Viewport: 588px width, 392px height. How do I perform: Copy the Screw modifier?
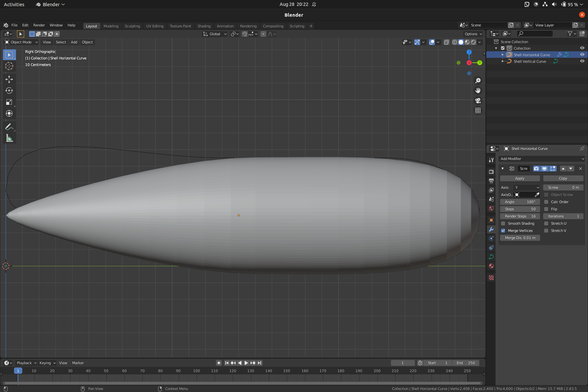point(563,178)
